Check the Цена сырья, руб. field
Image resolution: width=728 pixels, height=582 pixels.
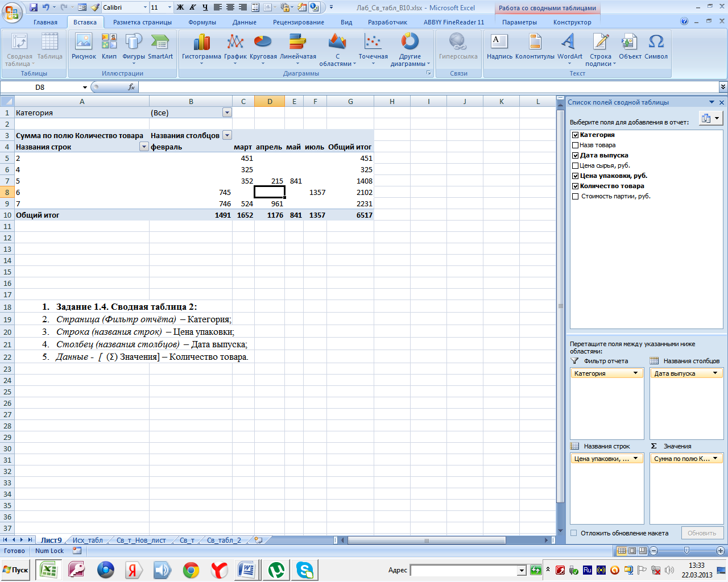(575, 165)
